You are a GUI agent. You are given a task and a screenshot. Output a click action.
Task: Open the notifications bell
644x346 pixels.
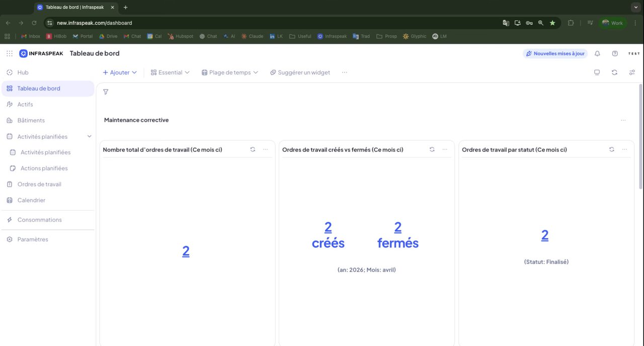coord(597,53)
